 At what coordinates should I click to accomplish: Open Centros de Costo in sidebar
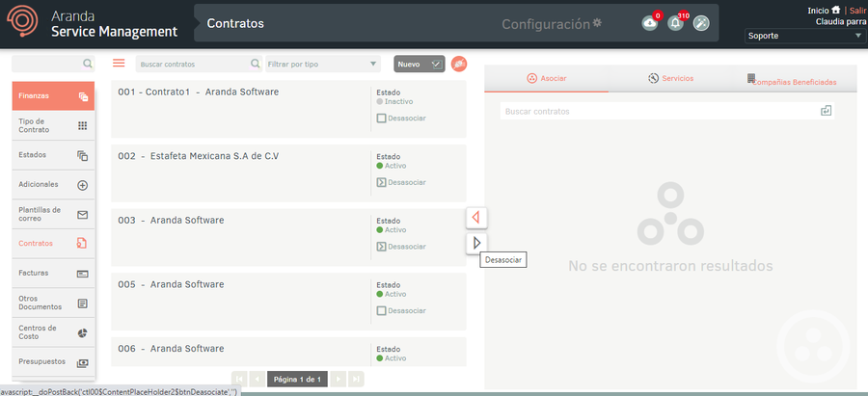point(53,332)
